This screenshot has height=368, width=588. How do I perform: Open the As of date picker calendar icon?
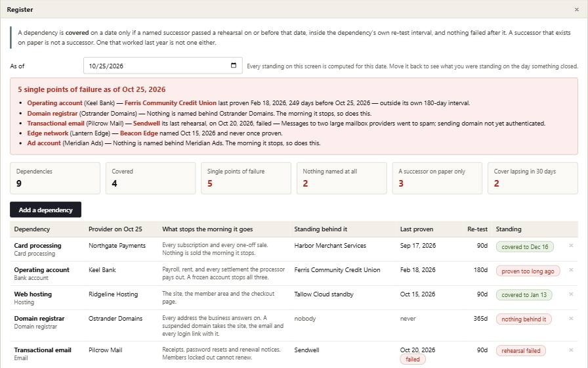click(x=233, y=65)
